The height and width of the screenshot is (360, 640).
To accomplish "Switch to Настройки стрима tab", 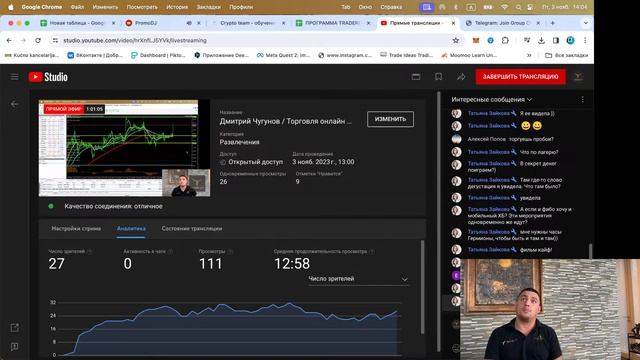I will click(x=76, y=229).
